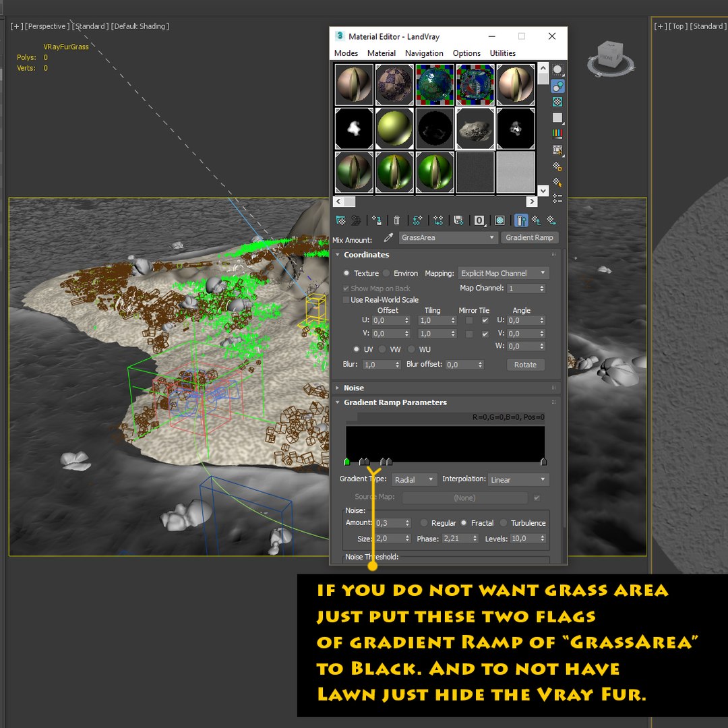Open the GrassArea map name dropdown
Screen dimensions: 728x728
448,238
